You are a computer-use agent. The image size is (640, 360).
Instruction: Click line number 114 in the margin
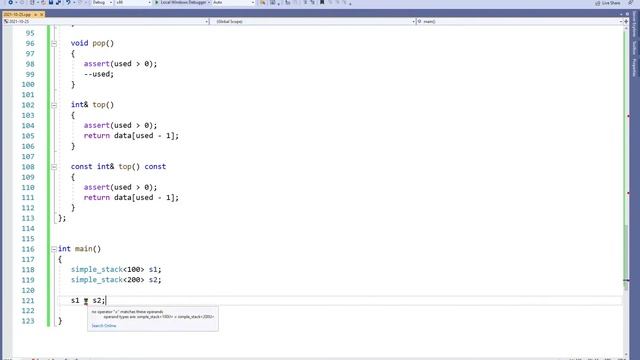click(x=28, y=228)
